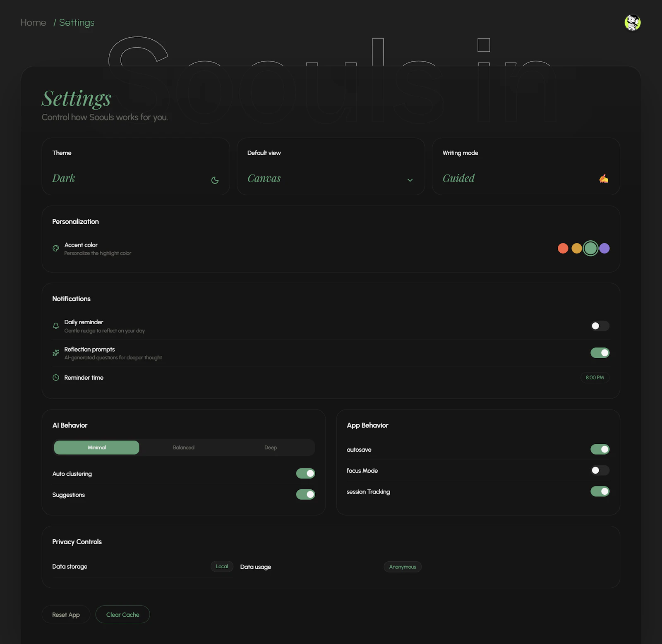
Task: Toggle the Dark theme value
Action: tap(64, 178)
